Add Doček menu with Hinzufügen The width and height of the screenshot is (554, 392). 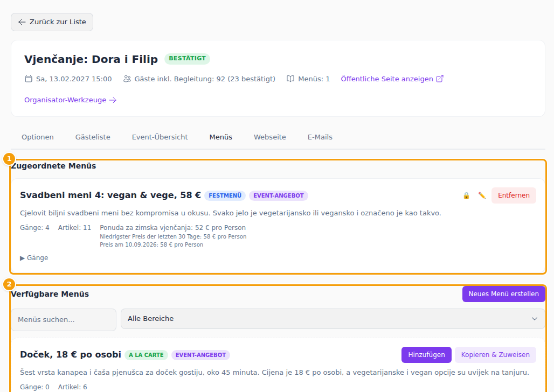click(426, 354)
